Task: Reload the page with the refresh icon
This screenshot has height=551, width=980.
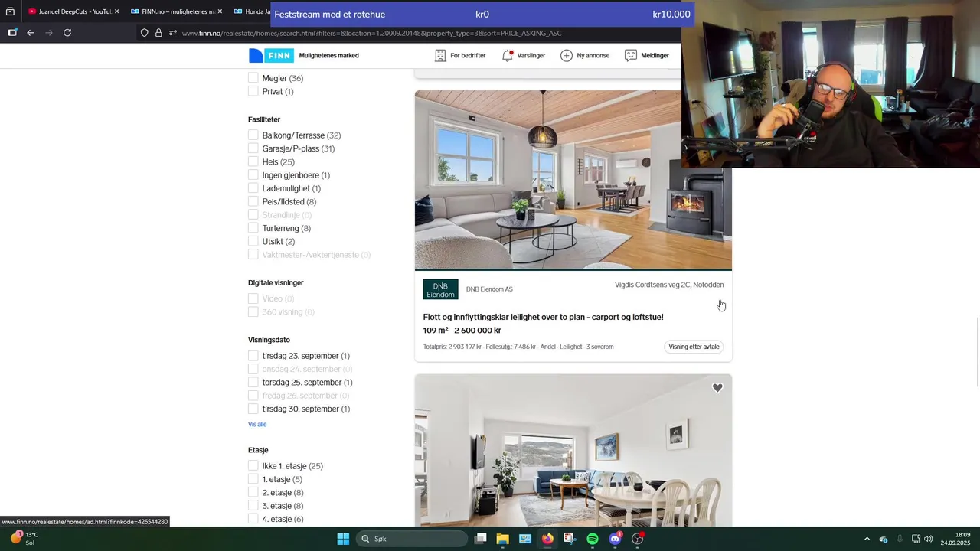Action: 67,33
